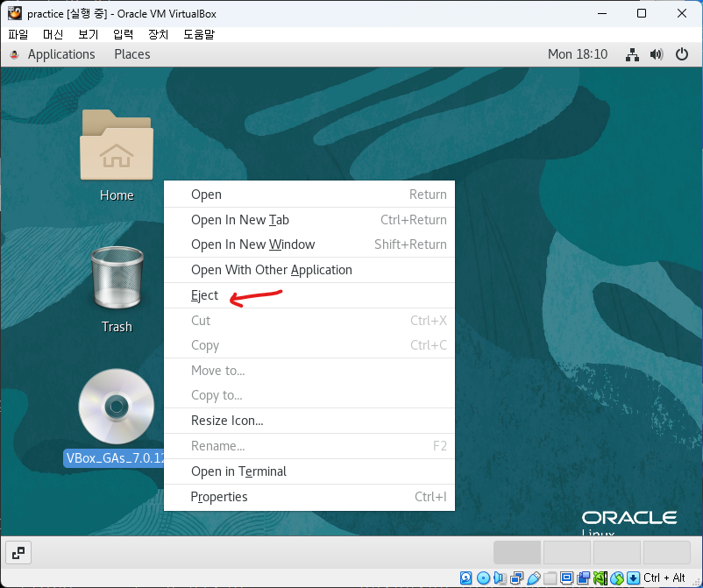Open the volume speaker icon in top bar
The image size is (703, 588).
[657, 54]
